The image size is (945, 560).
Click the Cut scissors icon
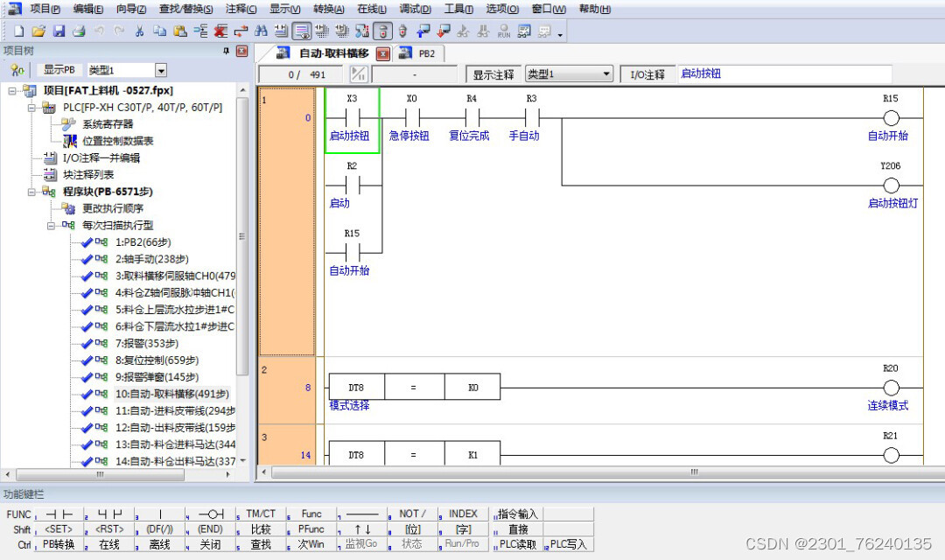(139, 31)
